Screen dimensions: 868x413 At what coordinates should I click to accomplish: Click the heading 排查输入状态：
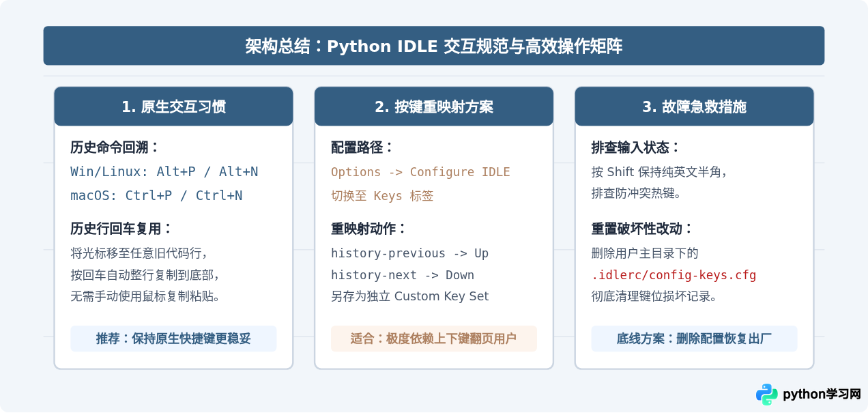[636, 147]
